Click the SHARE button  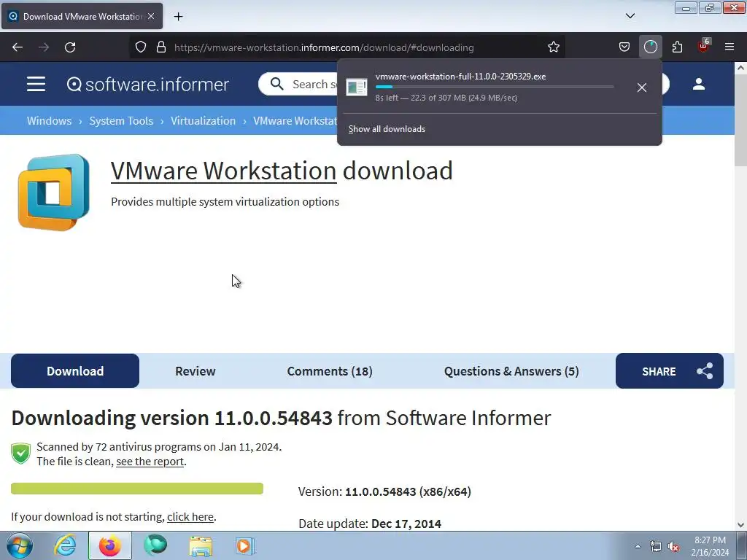tap(670, 371)
